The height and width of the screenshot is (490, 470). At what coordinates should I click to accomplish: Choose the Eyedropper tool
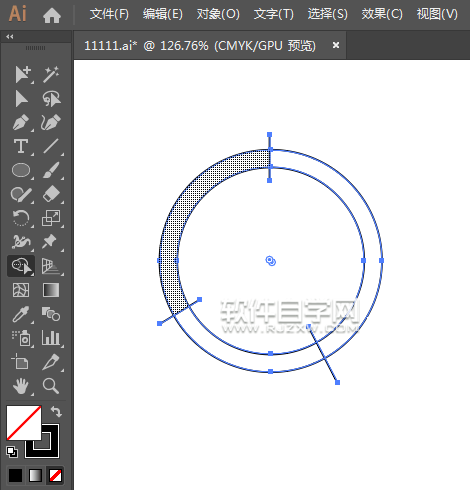[x=21, y=314]
